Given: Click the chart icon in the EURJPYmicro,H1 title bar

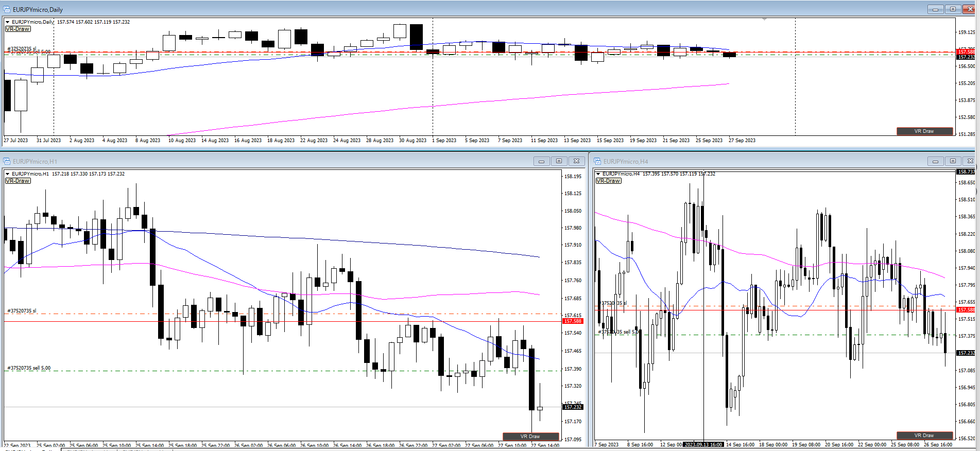Looking at the screenshot, I should coord(7,161).
